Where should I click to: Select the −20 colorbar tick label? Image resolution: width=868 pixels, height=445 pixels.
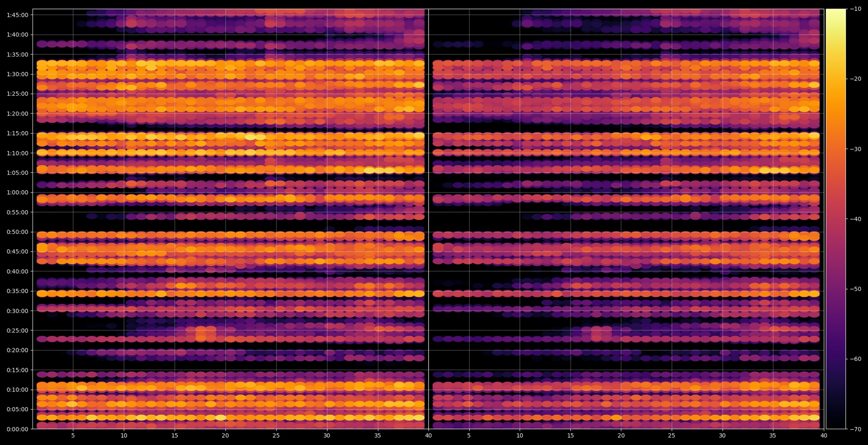[855, 79]
